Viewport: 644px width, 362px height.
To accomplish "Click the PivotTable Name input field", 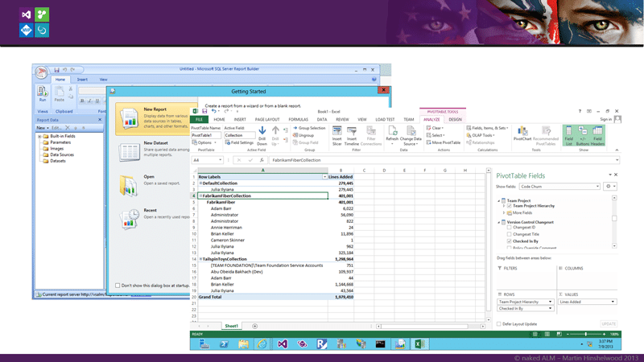I will coord(206,135).
